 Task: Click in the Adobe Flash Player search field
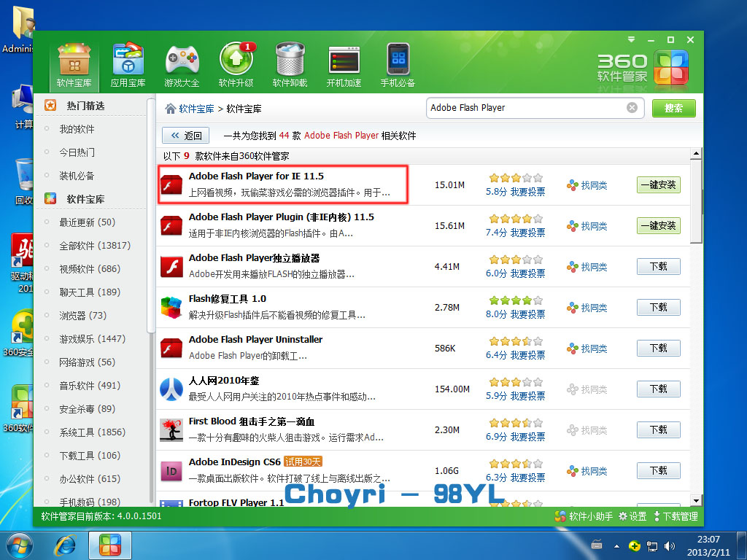coord(525,108)
